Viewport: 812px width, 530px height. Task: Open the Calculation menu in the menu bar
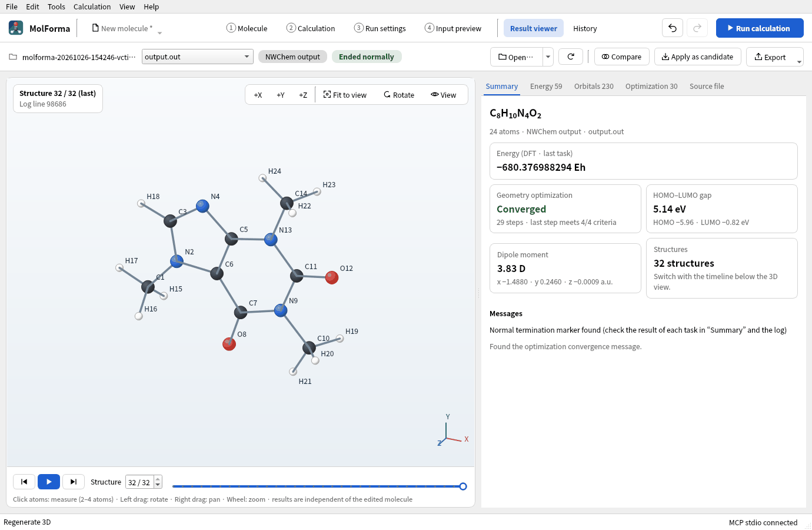(92, 6)
